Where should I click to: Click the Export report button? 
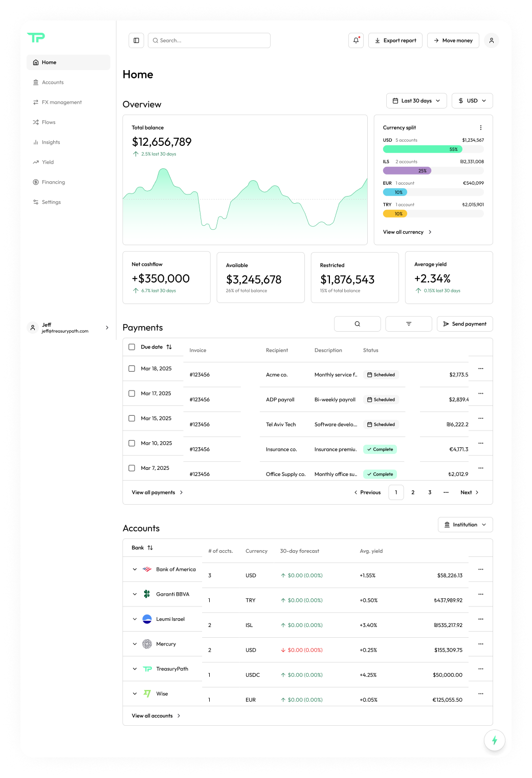point(395,40)
